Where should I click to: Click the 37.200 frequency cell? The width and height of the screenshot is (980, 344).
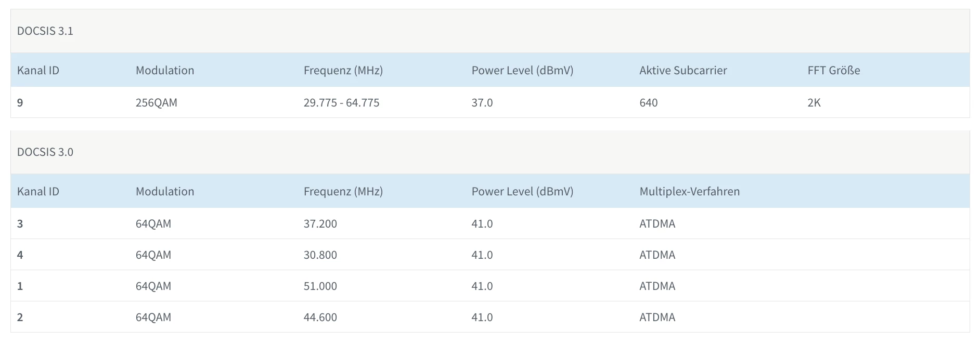tap(320, 224)
